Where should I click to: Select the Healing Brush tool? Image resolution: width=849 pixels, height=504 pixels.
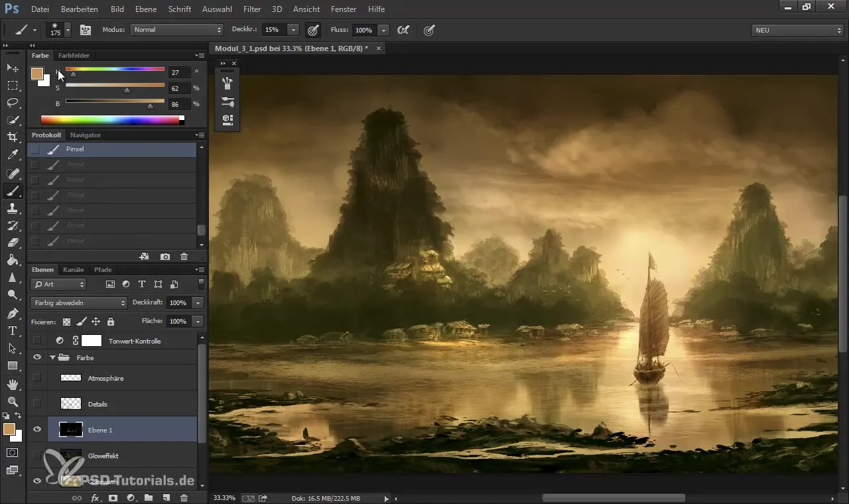pyautogui.click(x=12, y=174)
